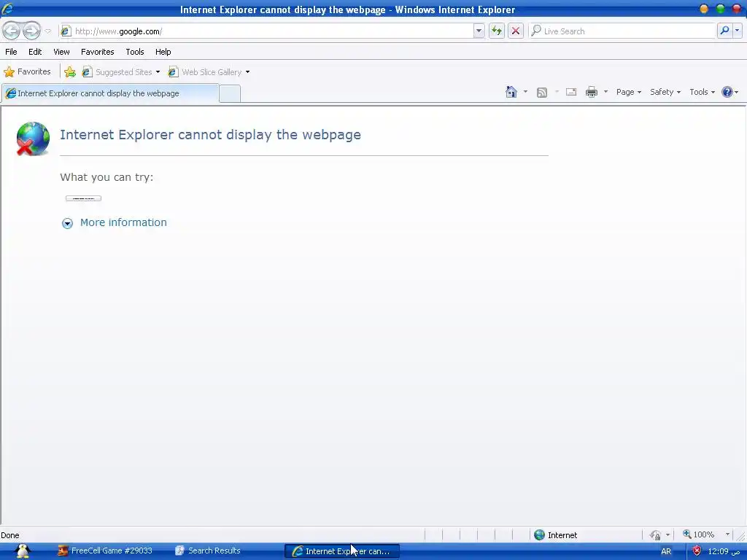This screenshot has width=747, height=560.
Task: Click the 12:09 clock in system tray
Action: [724, 551]
